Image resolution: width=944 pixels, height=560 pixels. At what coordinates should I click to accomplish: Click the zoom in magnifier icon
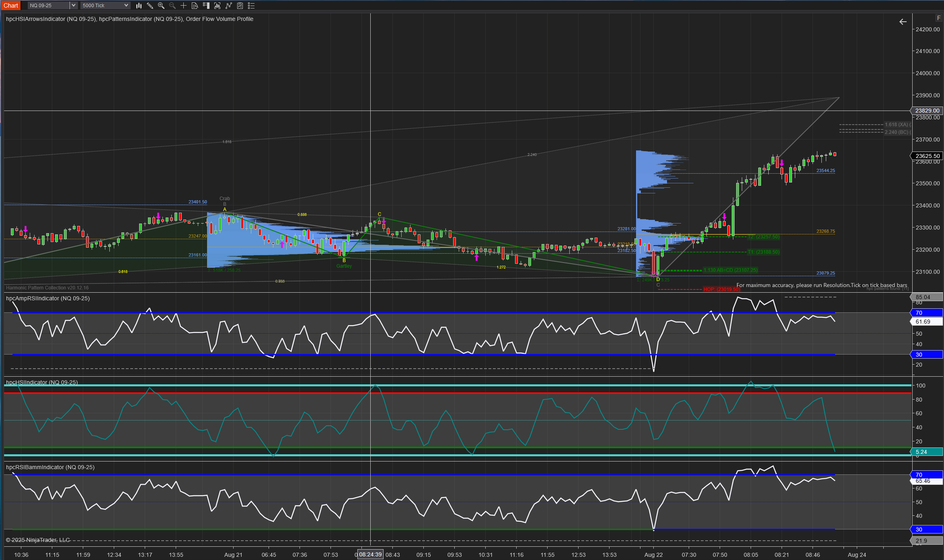(x=161, y=5)
